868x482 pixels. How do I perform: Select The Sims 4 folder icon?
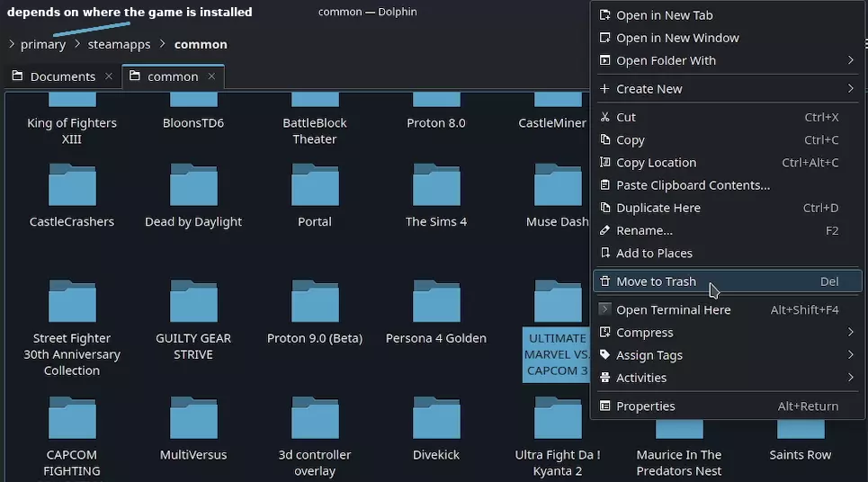coord(436,185)
